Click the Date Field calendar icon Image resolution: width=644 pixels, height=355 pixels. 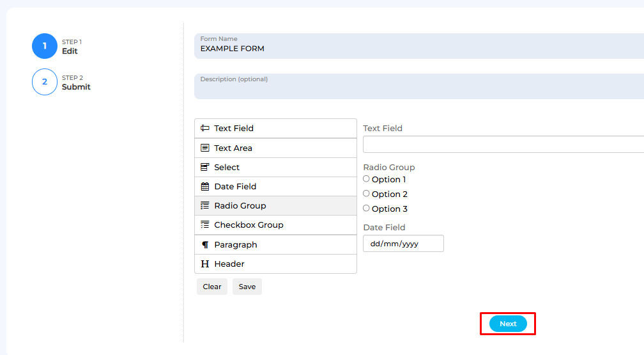[205, 186]
